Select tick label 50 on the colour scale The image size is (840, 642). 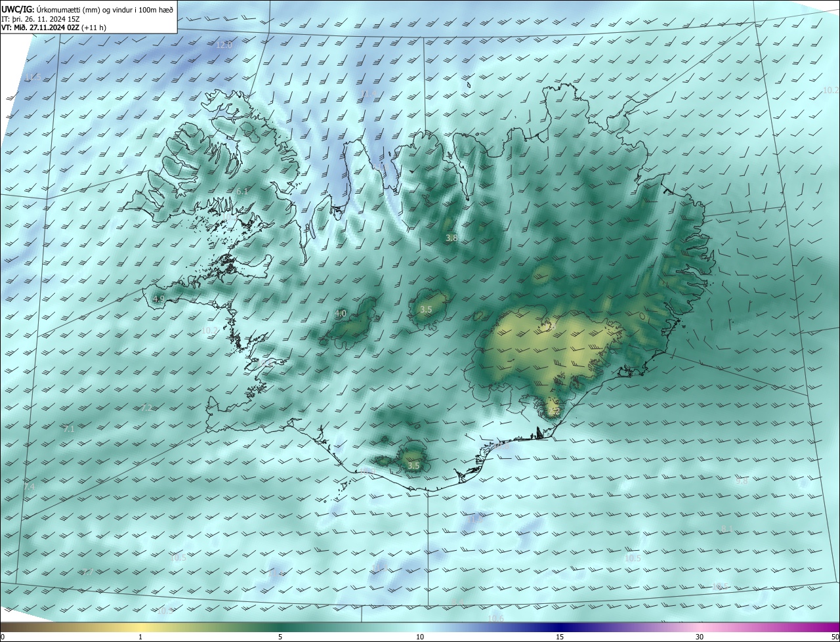coord(834,637)
